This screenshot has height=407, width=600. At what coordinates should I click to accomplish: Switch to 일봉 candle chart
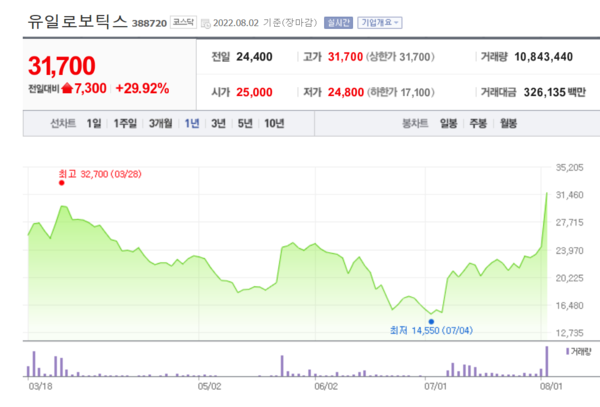pyautogui.click(x=448, y=124)
